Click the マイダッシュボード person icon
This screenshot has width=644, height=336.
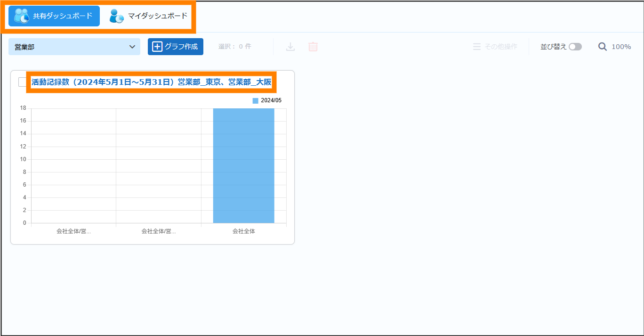coord(116,16)
